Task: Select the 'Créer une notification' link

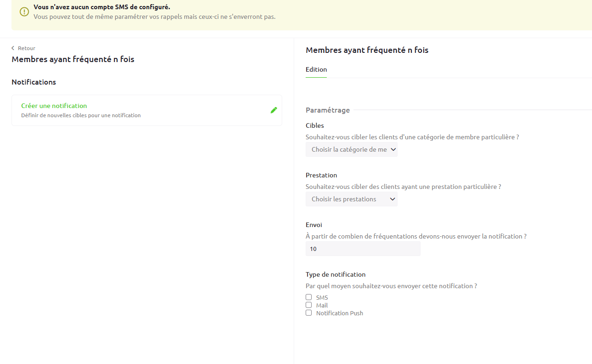Action: click(54, 106)
